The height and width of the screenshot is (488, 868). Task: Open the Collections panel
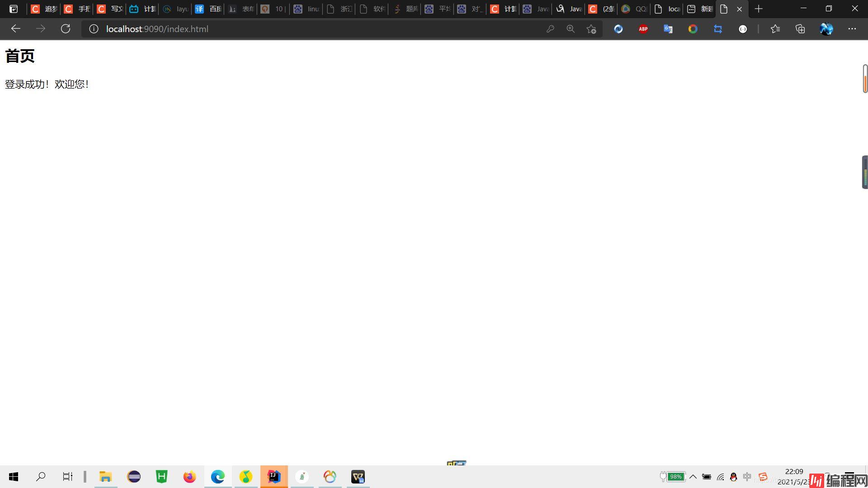click(x=800, y=29)
